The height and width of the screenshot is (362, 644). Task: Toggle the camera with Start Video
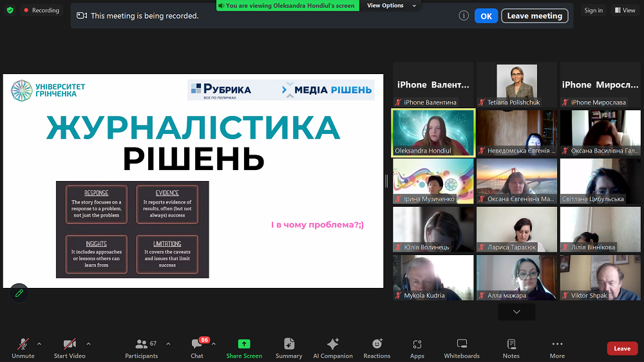pos(70,345)
